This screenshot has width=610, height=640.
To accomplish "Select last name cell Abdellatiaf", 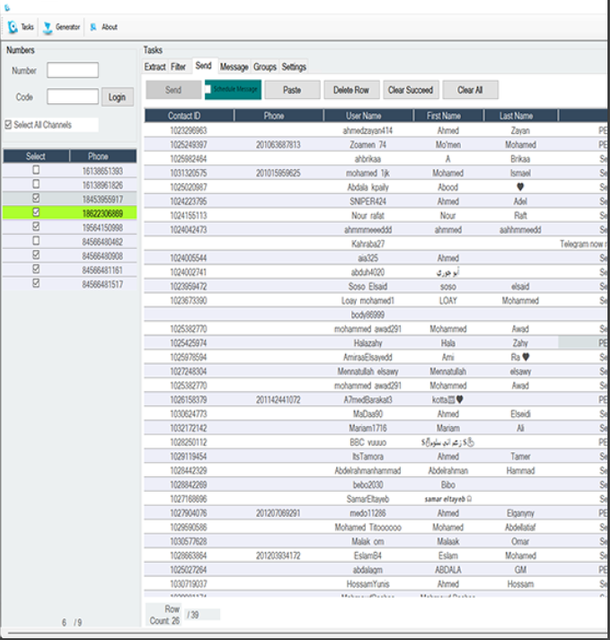I will pyautogui.click(x=521, y=527).
